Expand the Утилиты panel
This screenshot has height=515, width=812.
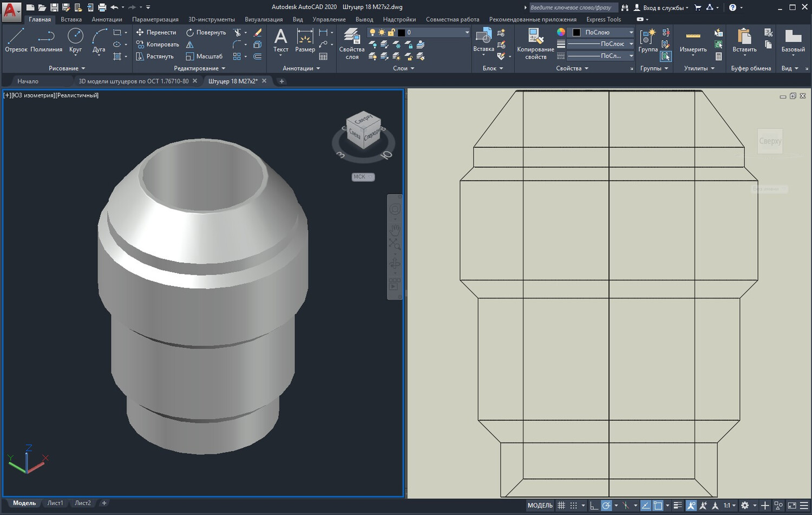point(699,68)
